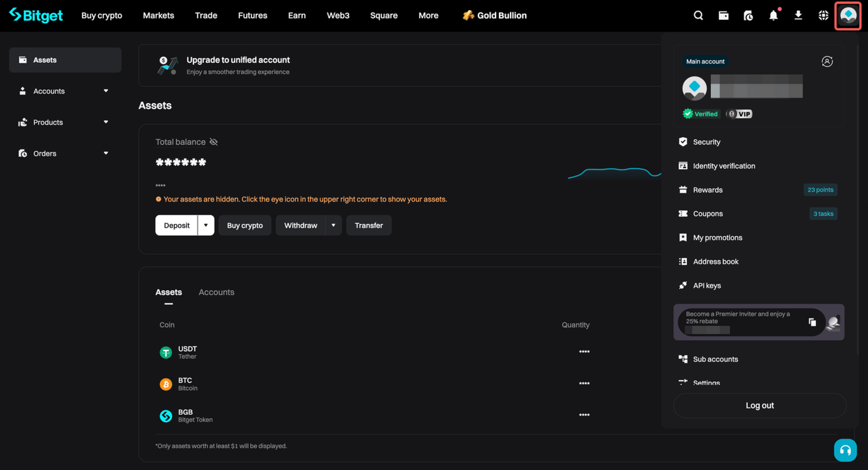This screenshot has width=868, height=470.
Task: Open the language globe icon
Action: coord(823,15)
